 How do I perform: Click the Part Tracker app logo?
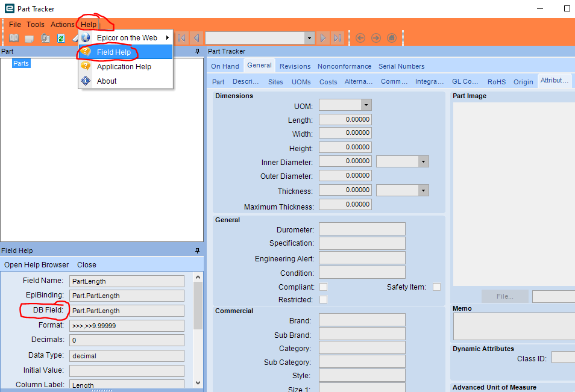tap(9, 8)
